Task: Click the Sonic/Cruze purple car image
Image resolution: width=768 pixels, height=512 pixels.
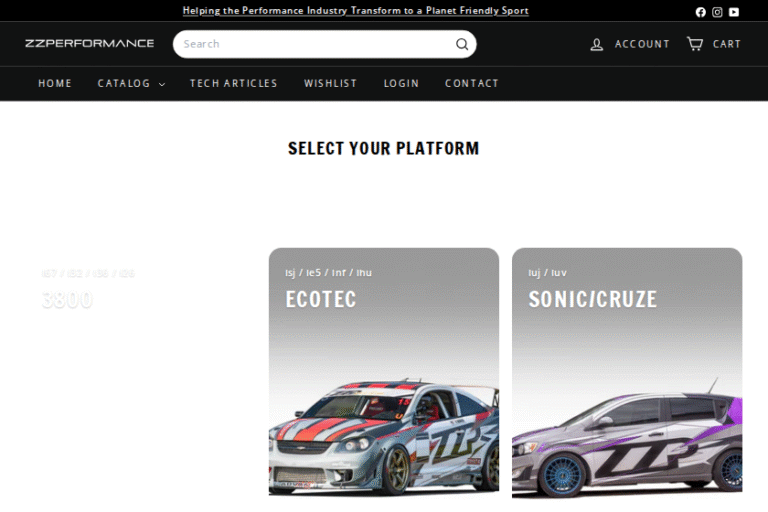Action: point(627,440)
